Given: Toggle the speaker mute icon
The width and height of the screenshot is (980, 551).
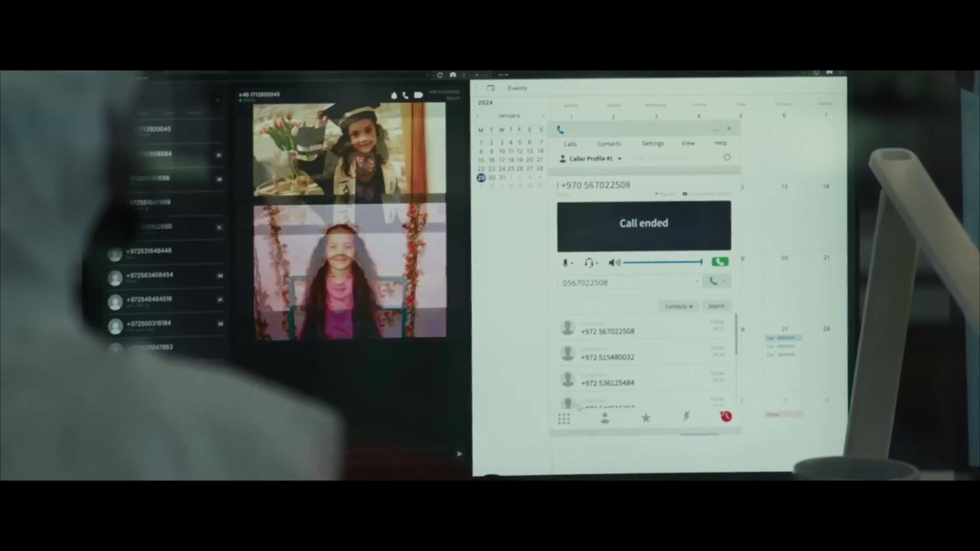Looking at the screenshot, I should (x=614, y=263).
